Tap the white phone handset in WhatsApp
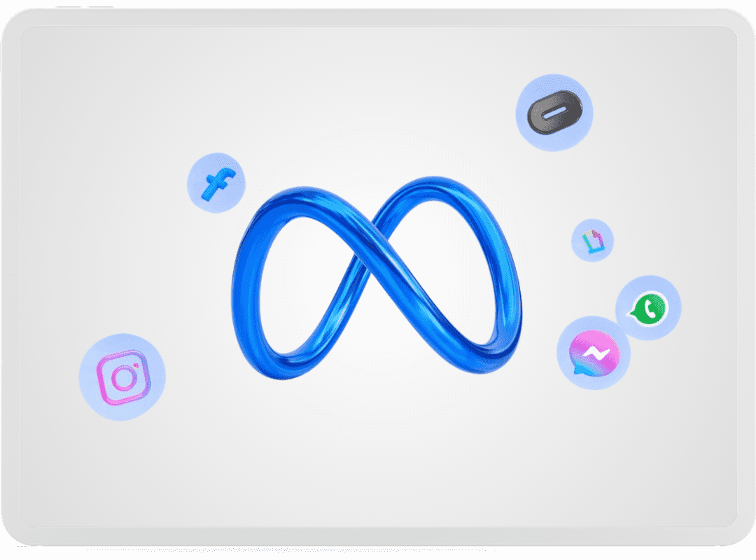756x560 pixels. coord(649,307)
